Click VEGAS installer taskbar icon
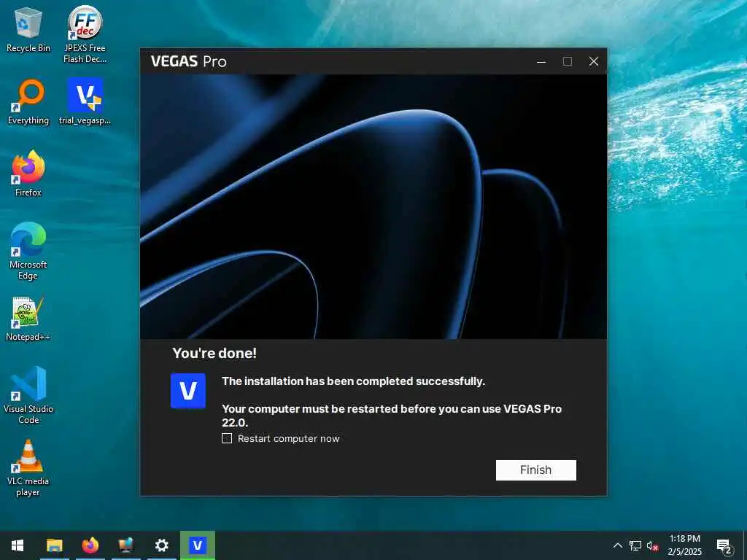This screenshot has height=560, width=747. tap(198, 545)
